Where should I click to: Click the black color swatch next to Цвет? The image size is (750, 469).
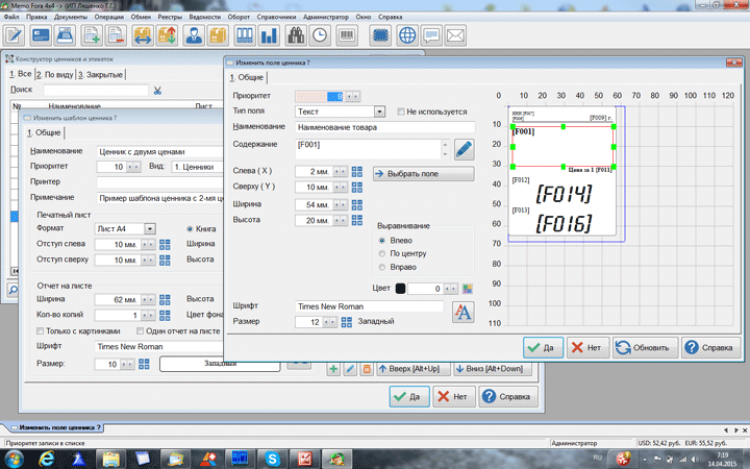tap(400, 288)
